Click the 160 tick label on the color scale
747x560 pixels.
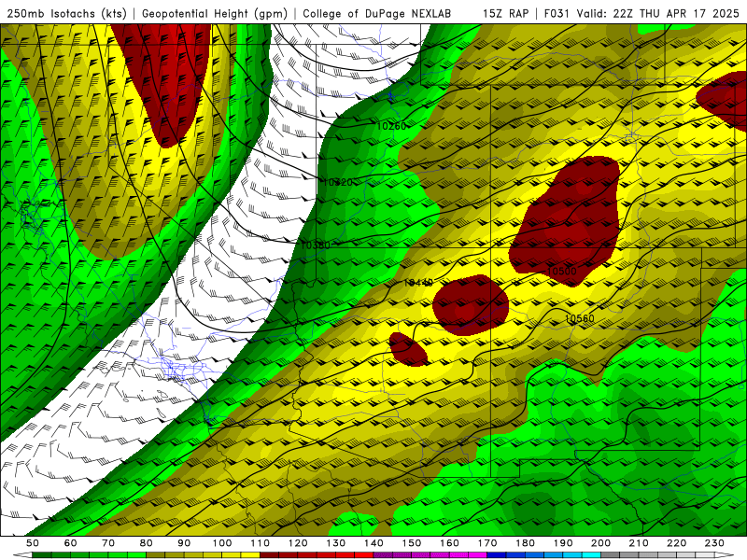click(x=449, y=543)
